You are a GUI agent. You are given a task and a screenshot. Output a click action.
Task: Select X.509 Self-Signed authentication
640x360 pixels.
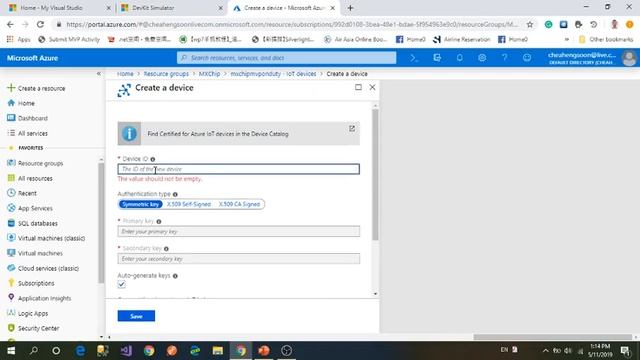[189, 204]
